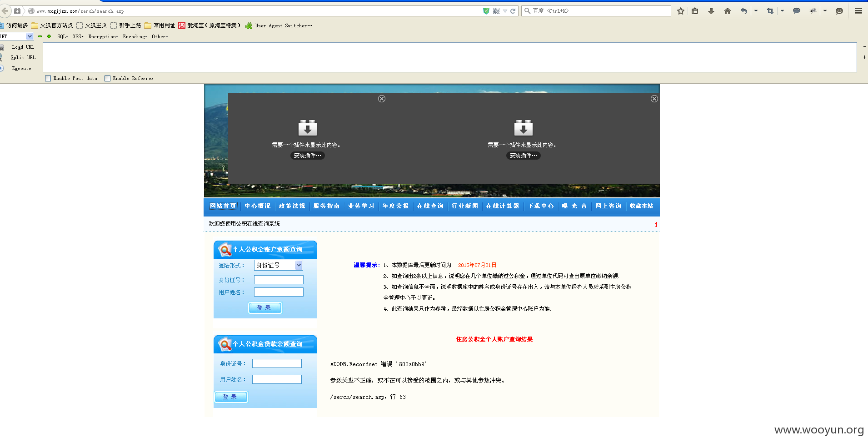Bookmark this page with the star icon

pyautogui.click(x=680, y=11)
